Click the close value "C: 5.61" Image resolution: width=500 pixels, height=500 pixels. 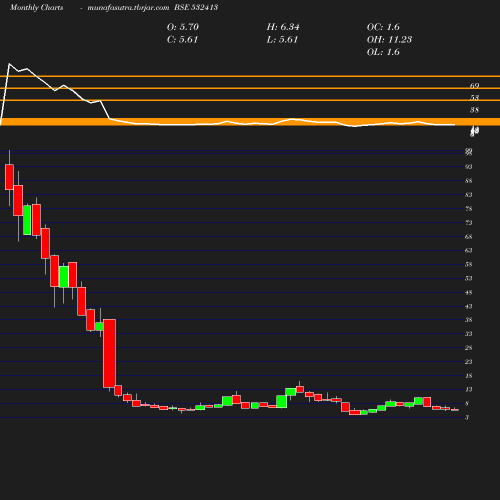[x=183, y=40]
